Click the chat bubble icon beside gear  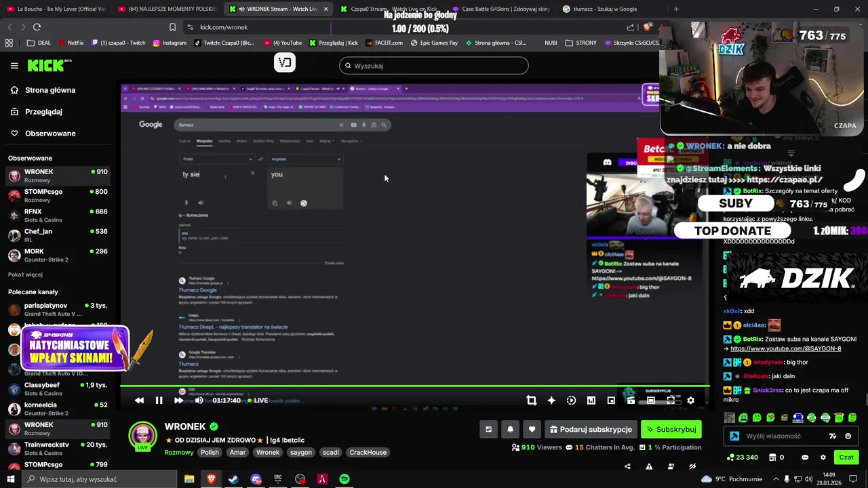tap(805, 457)
